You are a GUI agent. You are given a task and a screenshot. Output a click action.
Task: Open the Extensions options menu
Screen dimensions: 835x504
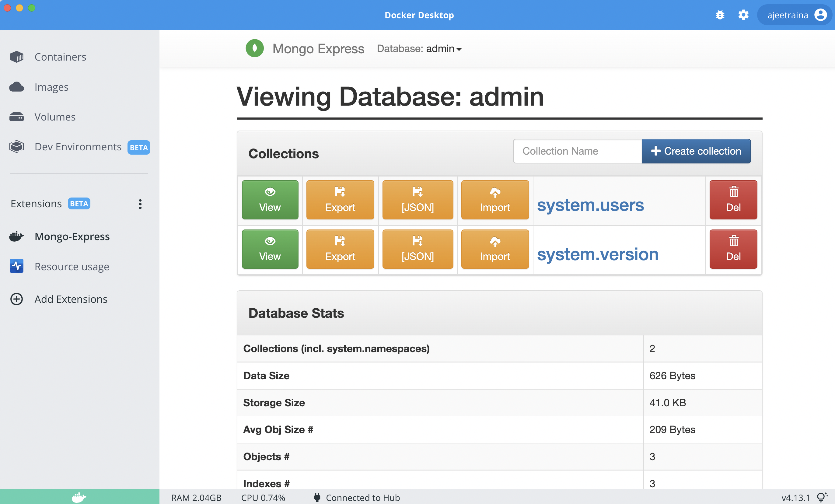click(140, 204)
